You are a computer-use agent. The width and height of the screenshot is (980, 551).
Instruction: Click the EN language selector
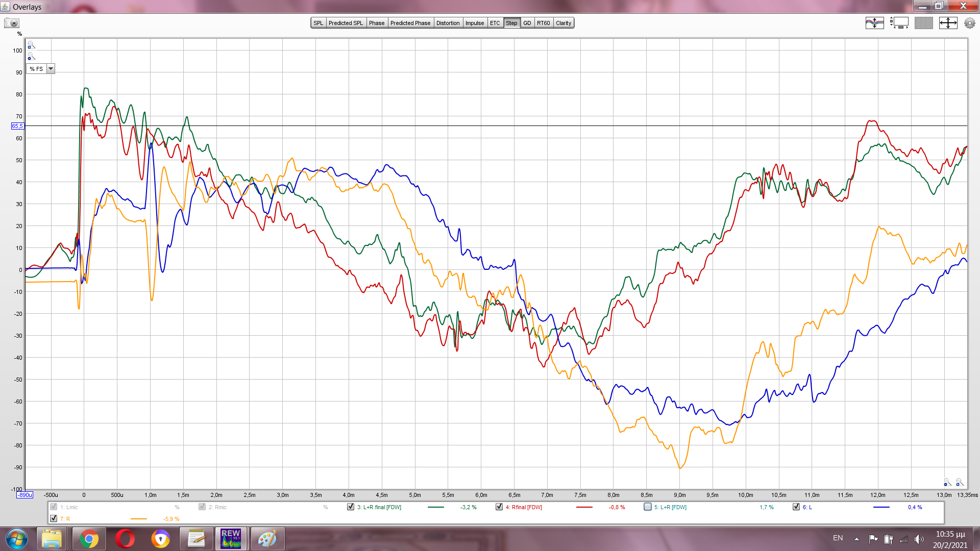click(838, 538)
